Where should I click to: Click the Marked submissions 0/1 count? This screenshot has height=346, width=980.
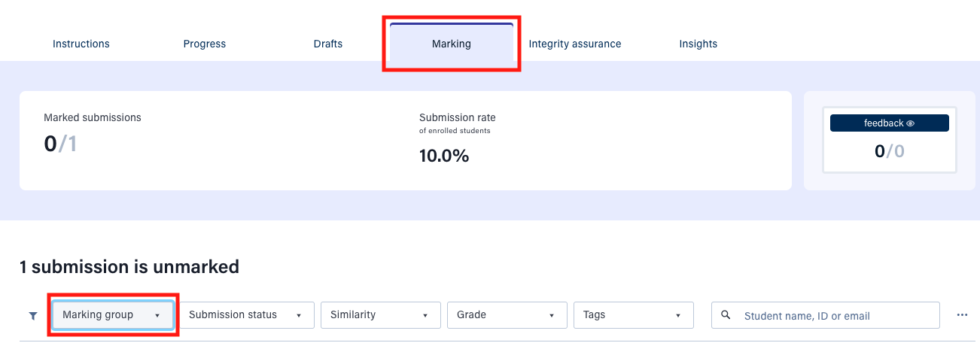coord(60,144)
